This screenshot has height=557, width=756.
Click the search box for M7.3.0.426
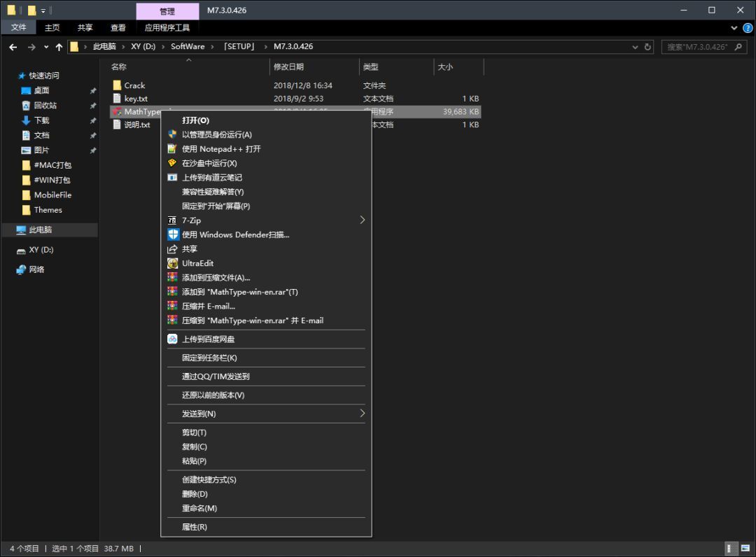coord(696,47)
